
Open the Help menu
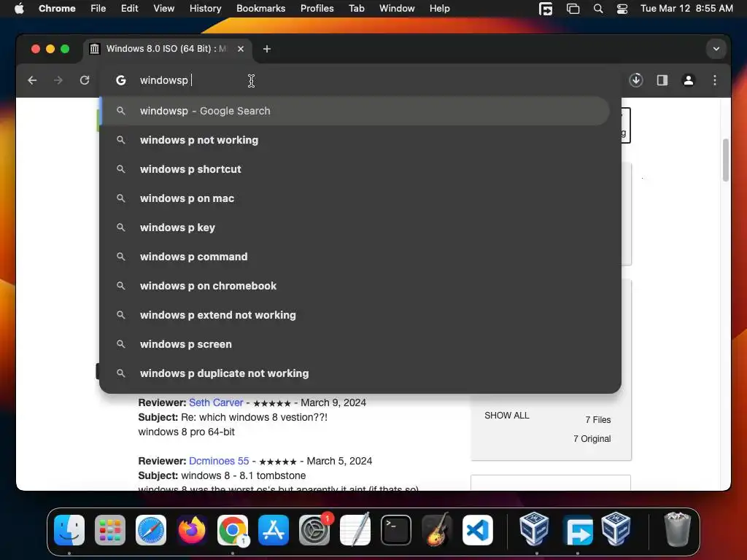coord(439,9)
